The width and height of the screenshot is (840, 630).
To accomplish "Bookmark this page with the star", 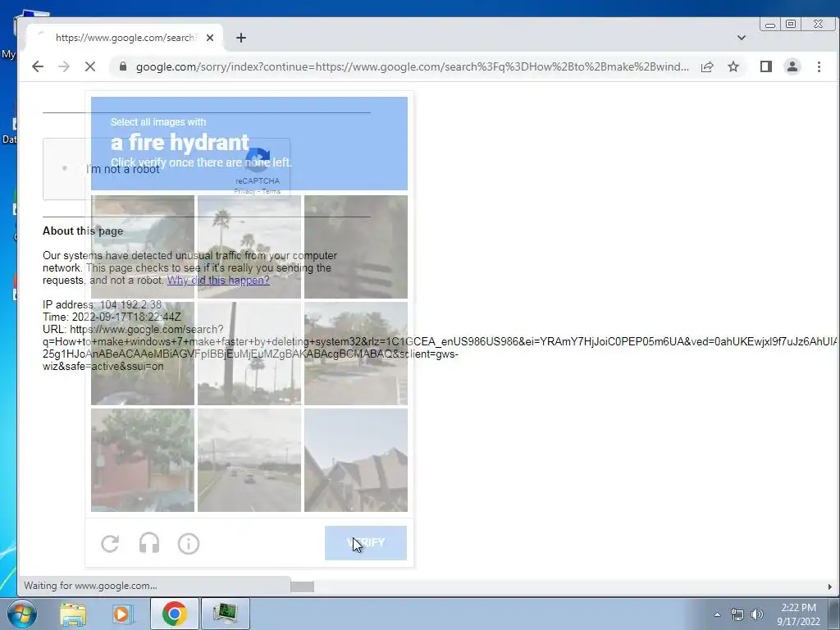I will (x=733, y=66).
